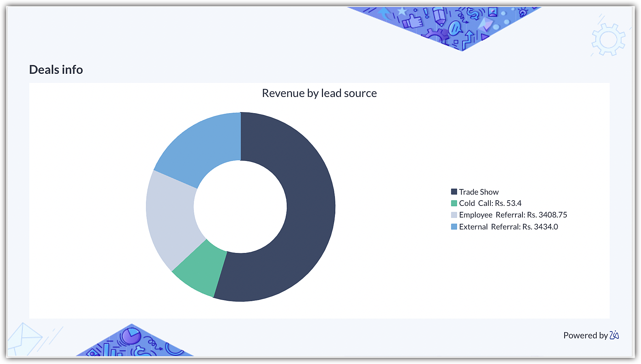The image size is (641, 364).
Task: Click the thumbs-up icon in top banner
Action: (x=412, y=21)
